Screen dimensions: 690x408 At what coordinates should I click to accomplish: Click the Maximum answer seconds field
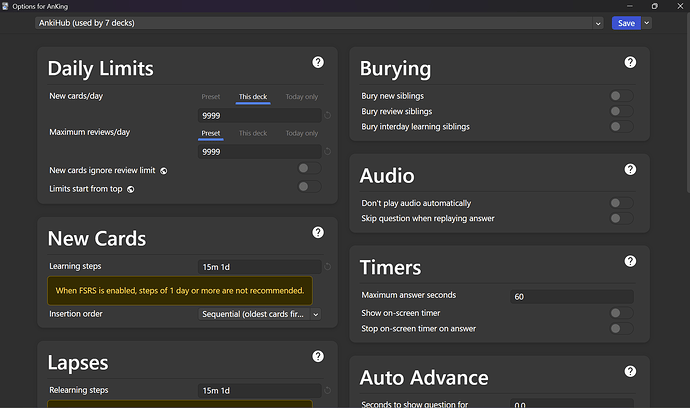[570, 296]
